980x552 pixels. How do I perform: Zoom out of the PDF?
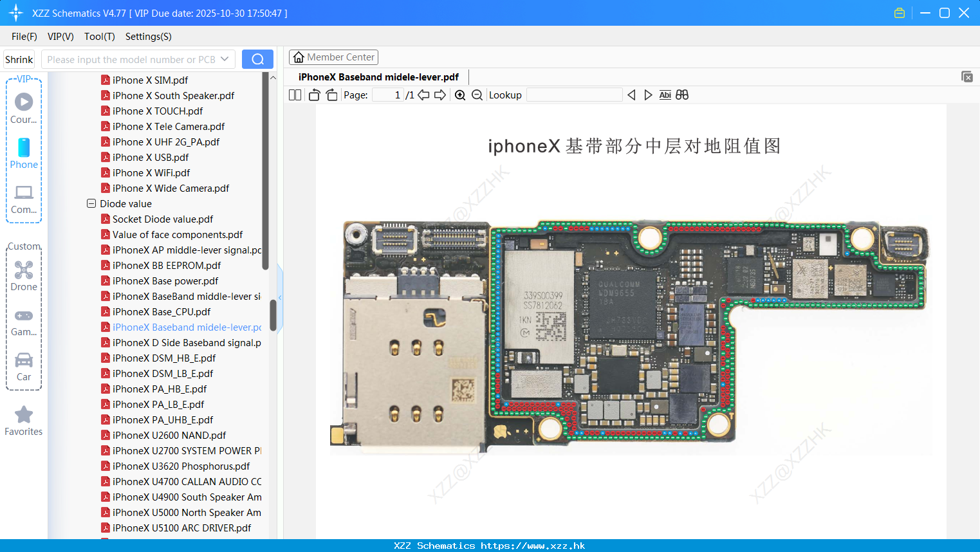click(477, 95)
